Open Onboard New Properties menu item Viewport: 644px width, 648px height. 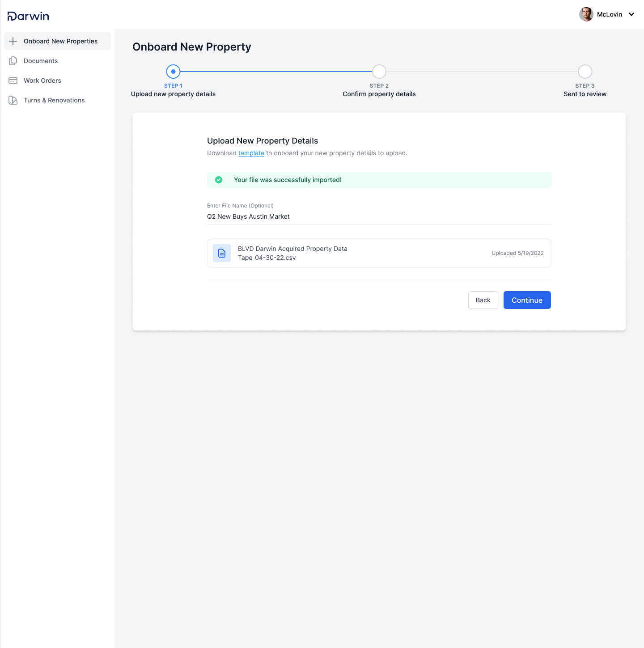click(58, 41)
